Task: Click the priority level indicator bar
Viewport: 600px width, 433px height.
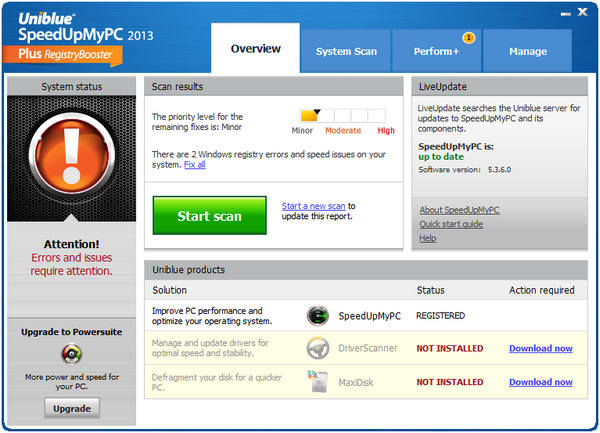Action: click(x=342, y=116)
